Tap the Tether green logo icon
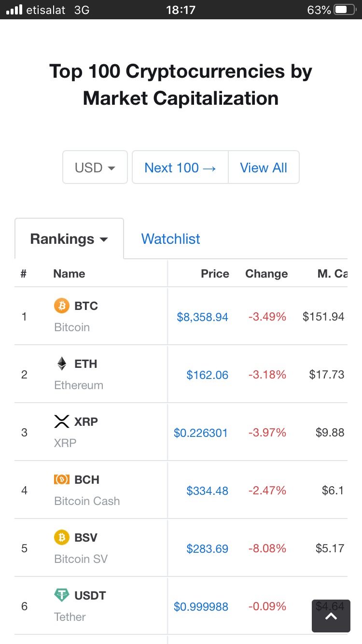The height and width of the screenshot is (644, 362). [x=62, y=595]
